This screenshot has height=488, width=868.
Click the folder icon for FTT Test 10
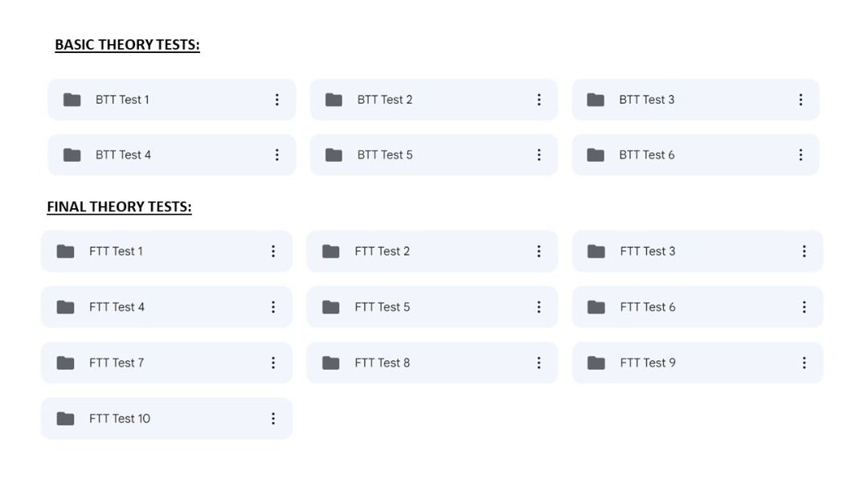click(66, 418)
